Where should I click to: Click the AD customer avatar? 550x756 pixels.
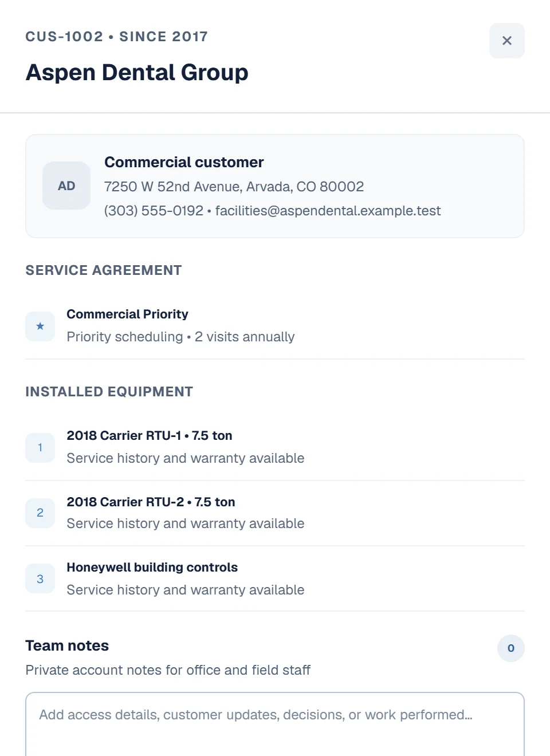click(66, 186)
